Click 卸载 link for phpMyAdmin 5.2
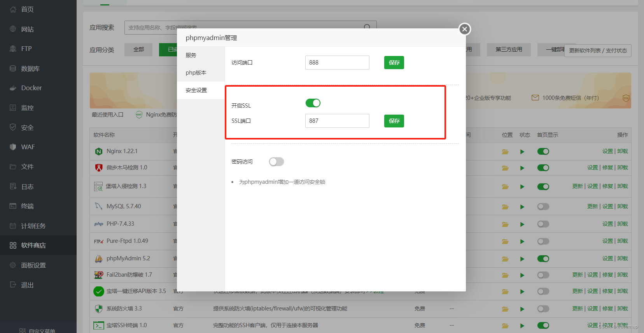This screenshot has width=644, height=333. (x=623, y=258)
